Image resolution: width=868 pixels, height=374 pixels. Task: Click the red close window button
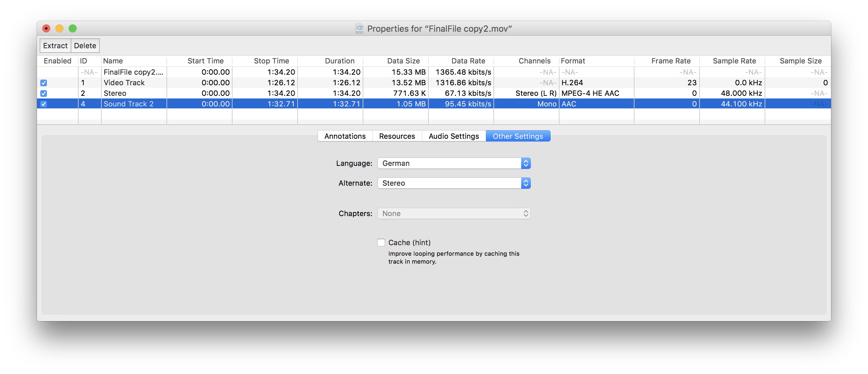tap(46, 29)
